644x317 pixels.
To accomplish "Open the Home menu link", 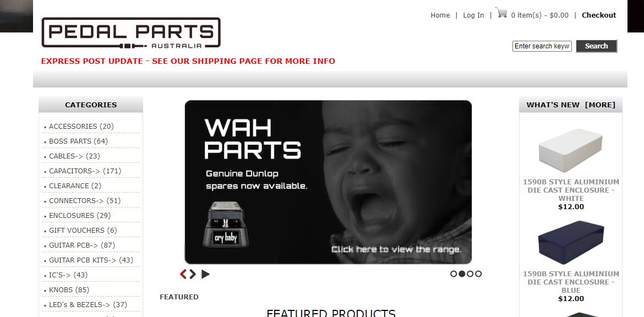I will (x=440, y=15).
